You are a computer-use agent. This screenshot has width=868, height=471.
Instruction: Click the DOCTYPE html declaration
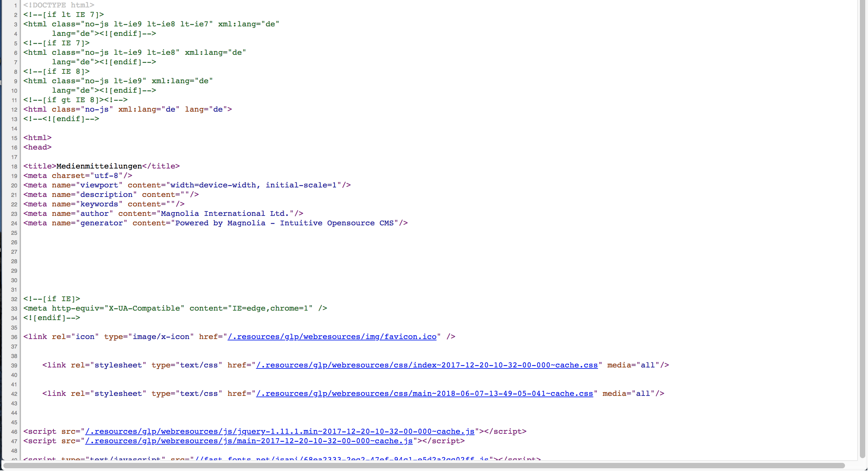[x=59, y=5]
